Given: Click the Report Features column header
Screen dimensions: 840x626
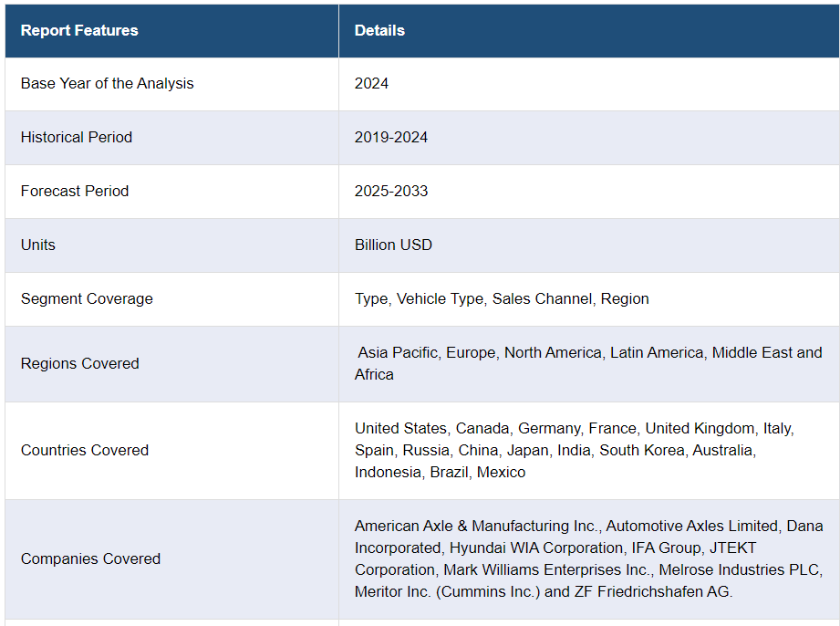Looking at the screenshot, I should [79, 30].
